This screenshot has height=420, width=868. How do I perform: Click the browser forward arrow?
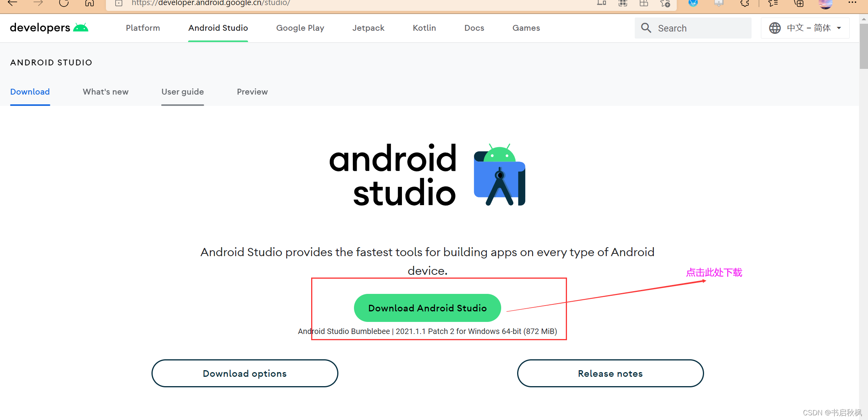38,3
